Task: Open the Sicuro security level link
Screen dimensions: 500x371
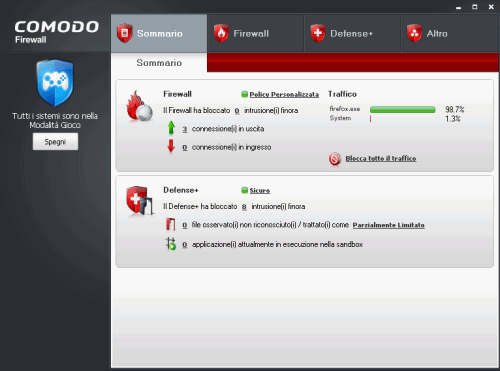Action: pos(260,191)
